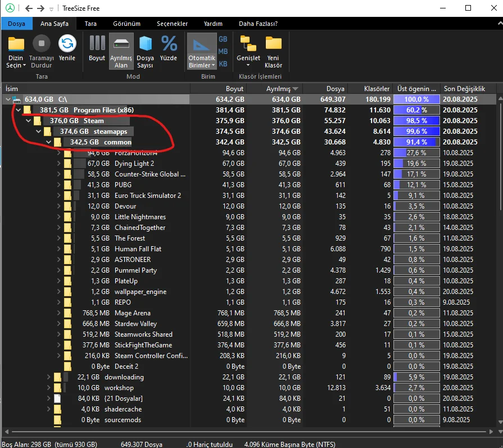Screen dimensions: 503x448
Task: Stop scan with Taramayı Durdur icon
Action: 41,44
